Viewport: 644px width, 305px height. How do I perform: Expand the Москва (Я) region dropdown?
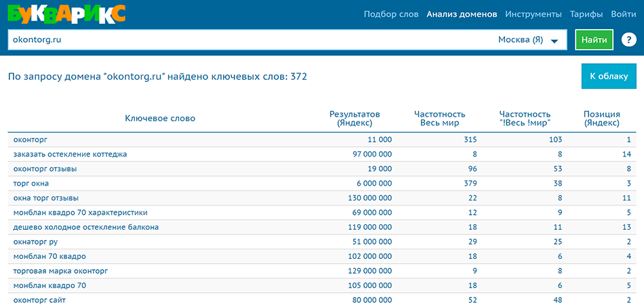(x=528, y=40)
